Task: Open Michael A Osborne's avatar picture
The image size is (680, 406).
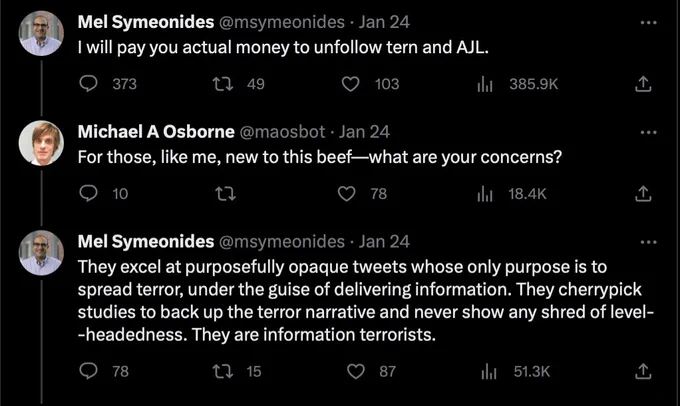Action: coord(41,143)
